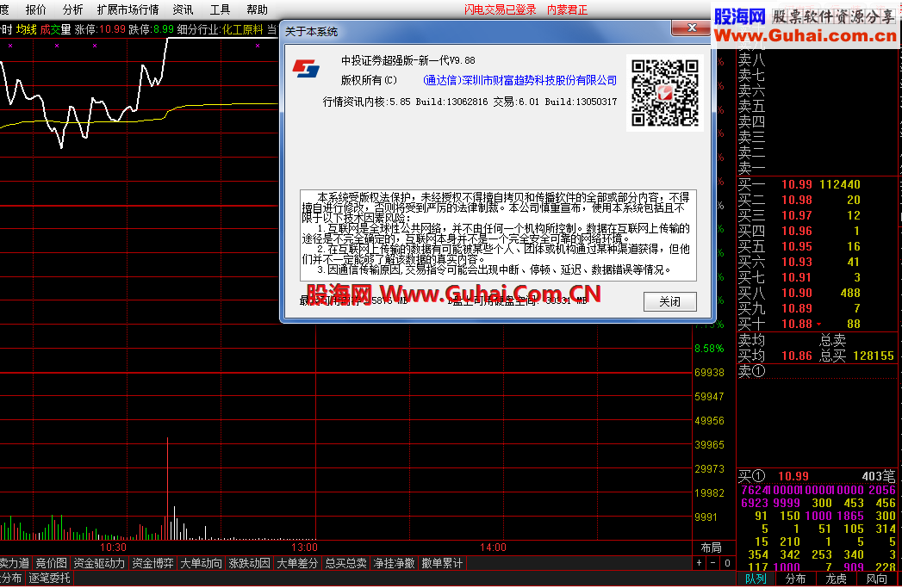
Task: Click the 卖五 ask row label
Action: click(x=752, y=107)
